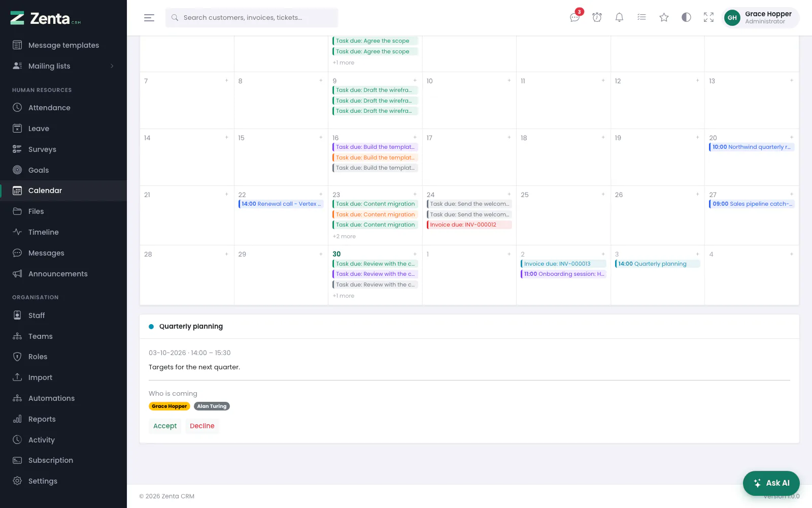Go to Leave section

(x=63, y=129)
